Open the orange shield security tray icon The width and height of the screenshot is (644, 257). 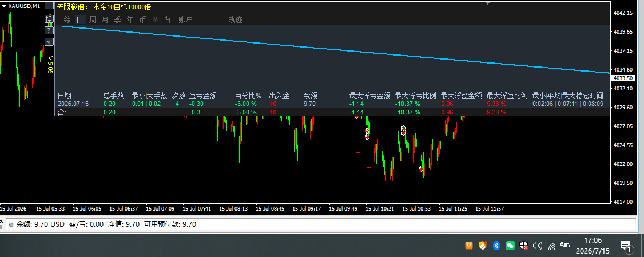483,246
